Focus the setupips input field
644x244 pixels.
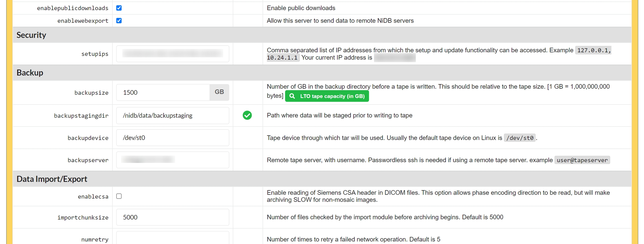tap(172, 54)
